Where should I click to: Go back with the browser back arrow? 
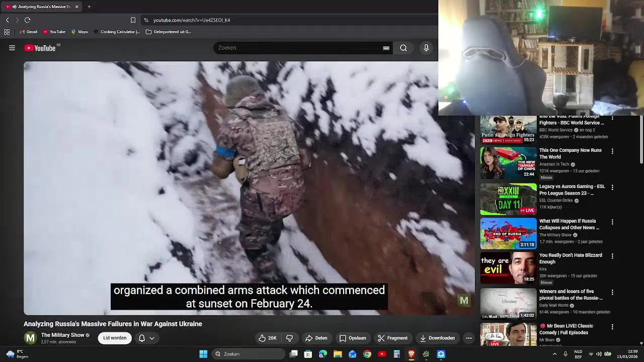pos(8,20)
